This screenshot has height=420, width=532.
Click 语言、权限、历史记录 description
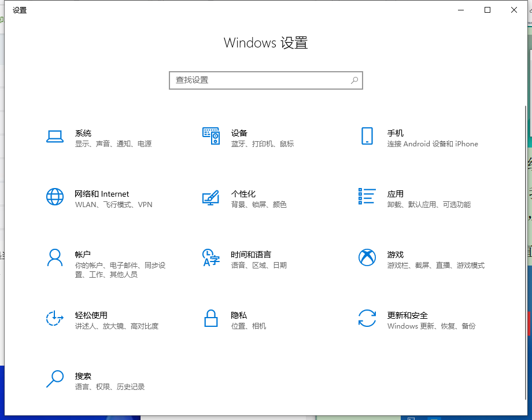point(110,387)
